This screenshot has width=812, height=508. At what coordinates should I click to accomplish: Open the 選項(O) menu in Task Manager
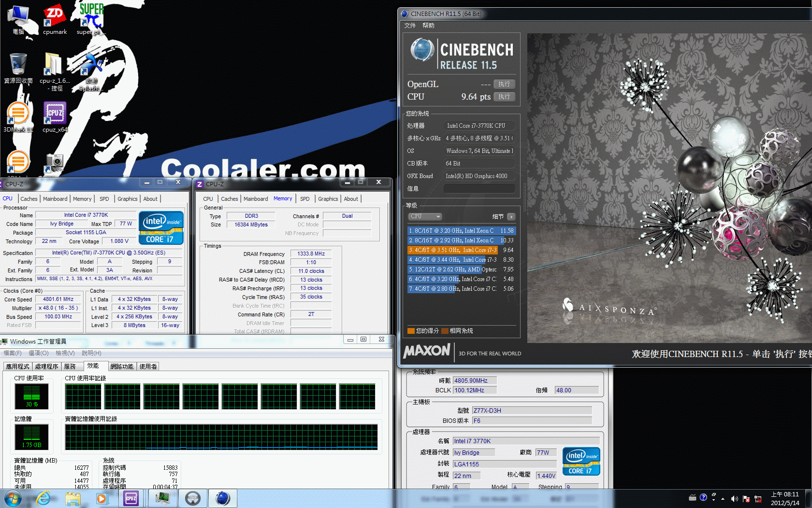(39, 353)
